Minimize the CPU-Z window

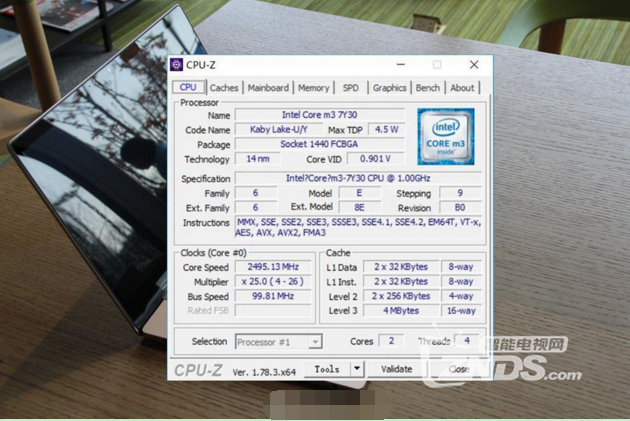pos(401,65)
